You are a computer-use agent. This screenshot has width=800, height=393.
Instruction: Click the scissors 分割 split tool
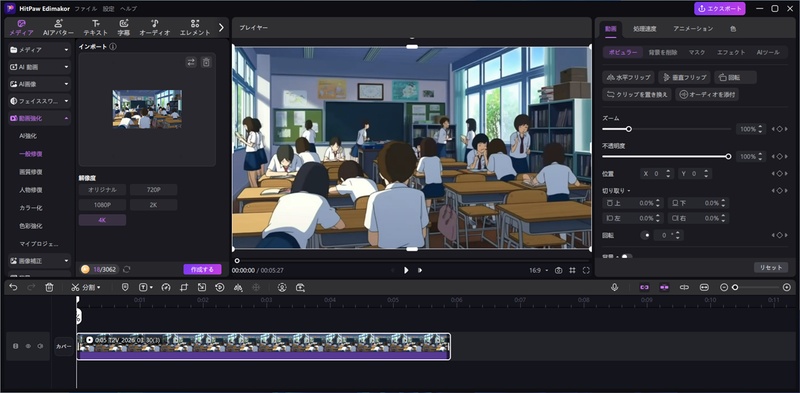[85, 287]
